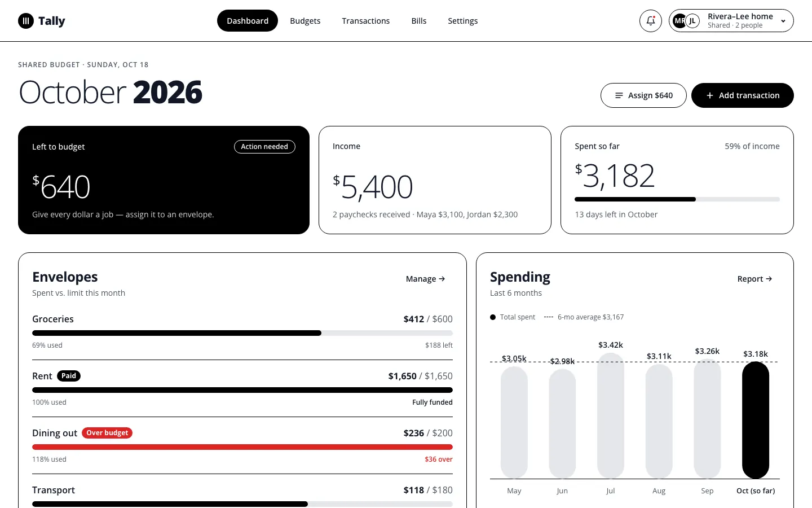Open the Bills tab
Image resolution: width=812 pixels, height=508 pixels.
click(419, 21)
